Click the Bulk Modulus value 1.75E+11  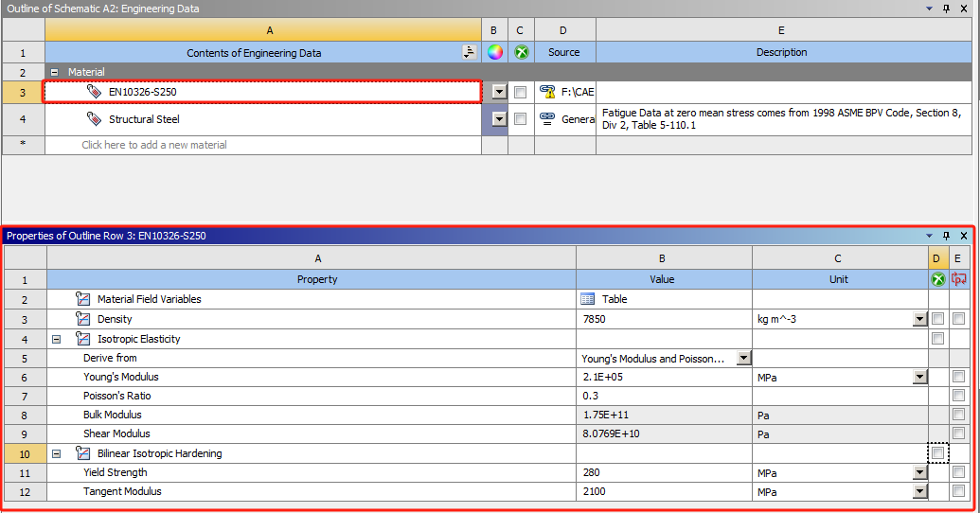tap(606, 415)
